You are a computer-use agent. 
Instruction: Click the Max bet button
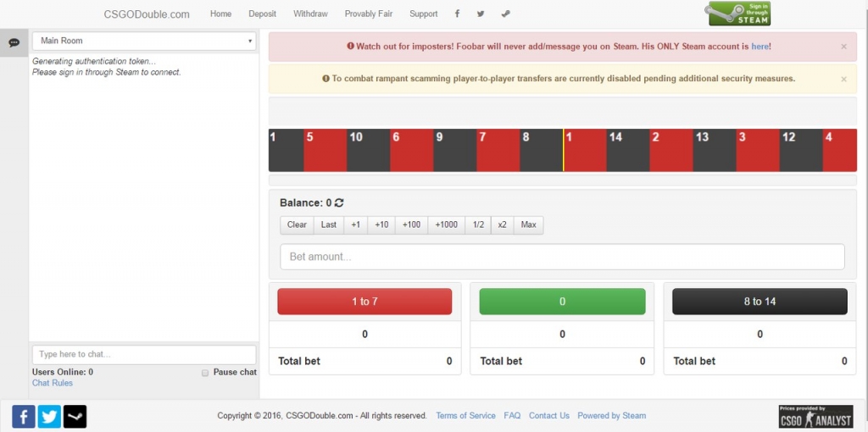click(529, 224)
